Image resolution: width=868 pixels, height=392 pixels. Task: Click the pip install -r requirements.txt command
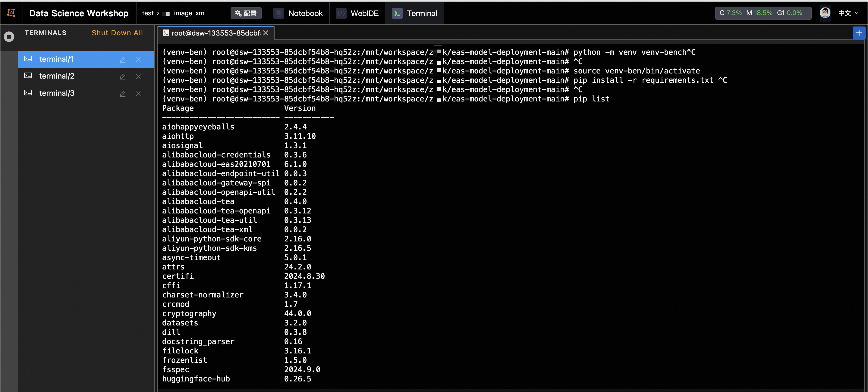click(x=643, y=80)
